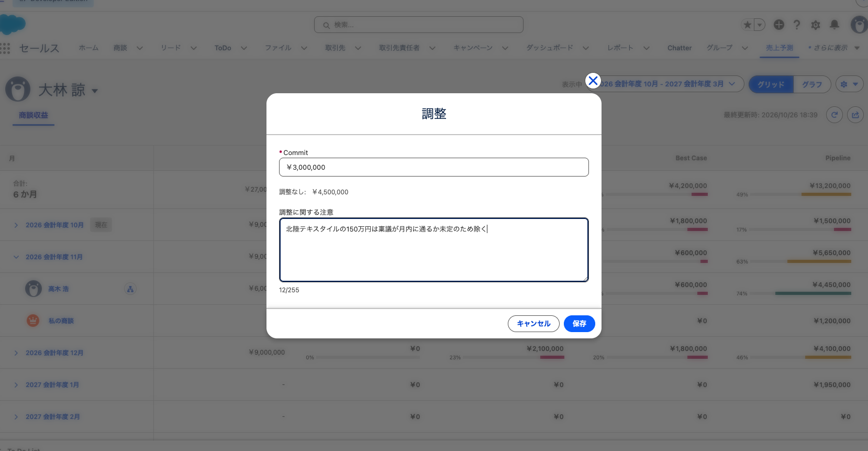Click the キャンセル button
Screen dimensions: 868x451
[533, 324]
